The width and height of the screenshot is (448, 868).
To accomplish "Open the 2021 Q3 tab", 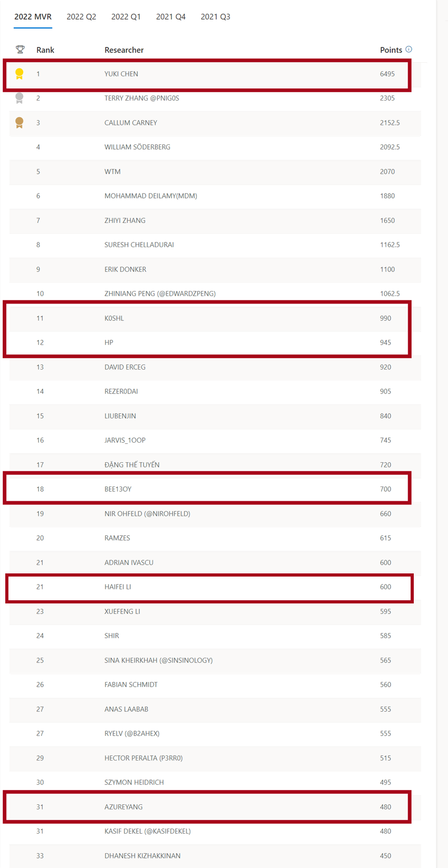I will tap(215, 17).
